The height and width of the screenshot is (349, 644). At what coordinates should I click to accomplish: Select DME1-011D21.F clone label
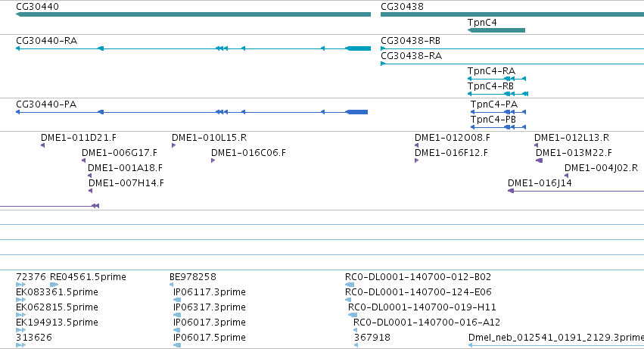[x=79, y=138]
